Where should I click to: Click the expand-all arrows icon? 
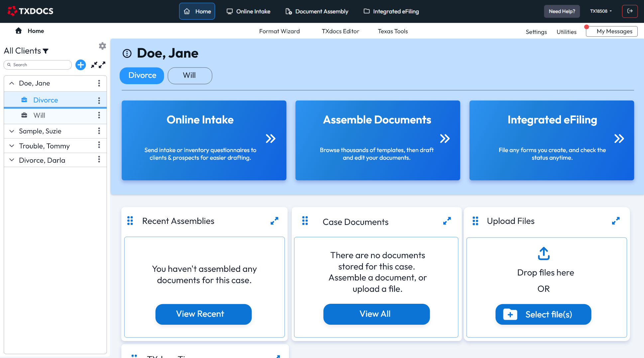102,65
